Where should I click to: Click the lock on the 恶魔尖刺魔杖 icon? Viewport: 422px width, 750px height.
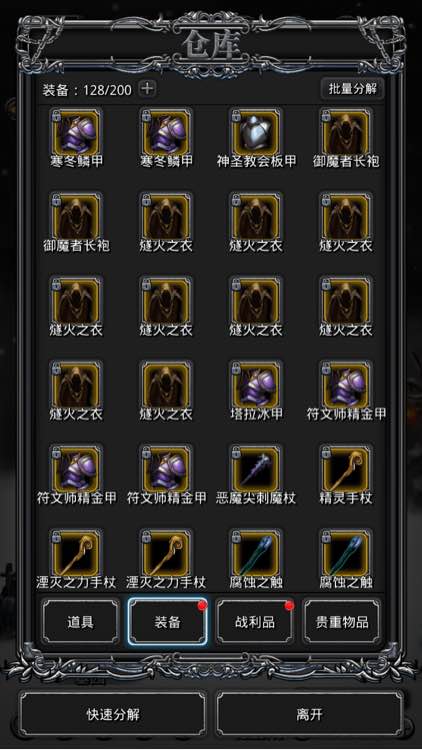[236, 452]
